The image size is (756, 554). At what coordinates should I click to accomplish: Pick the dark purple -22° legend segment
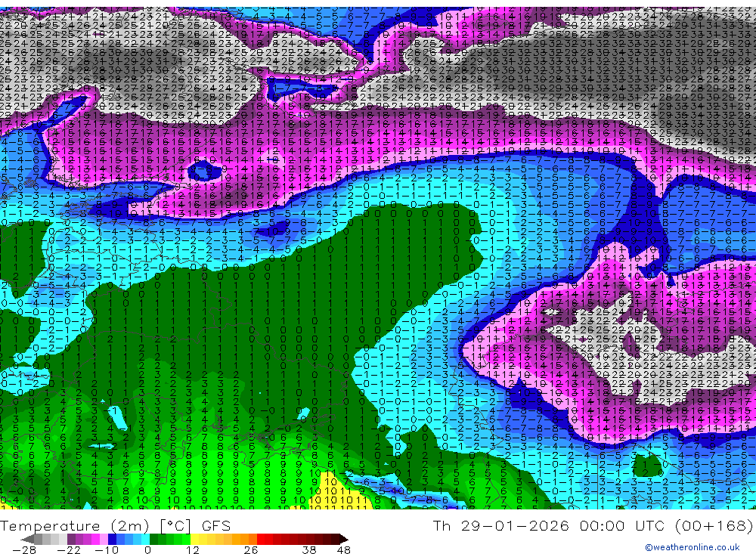(71, 540)
